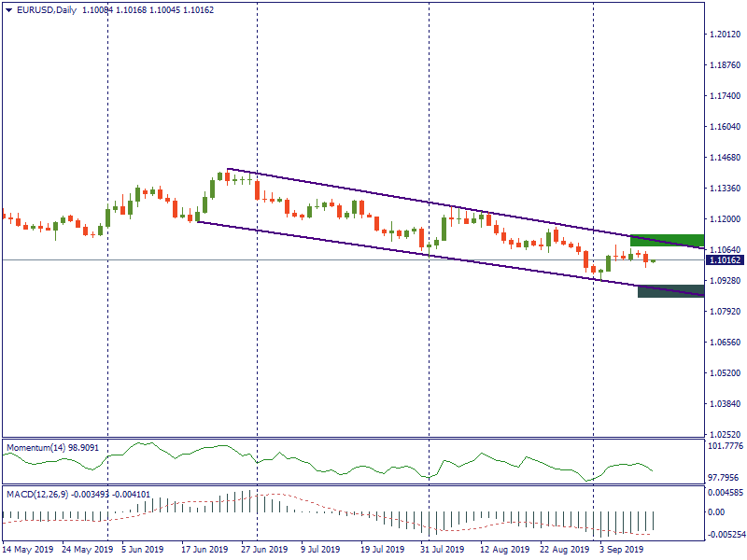Click the dark teal rectangle zone
Screen dimensions: 747x560
[x=669, y=291]
